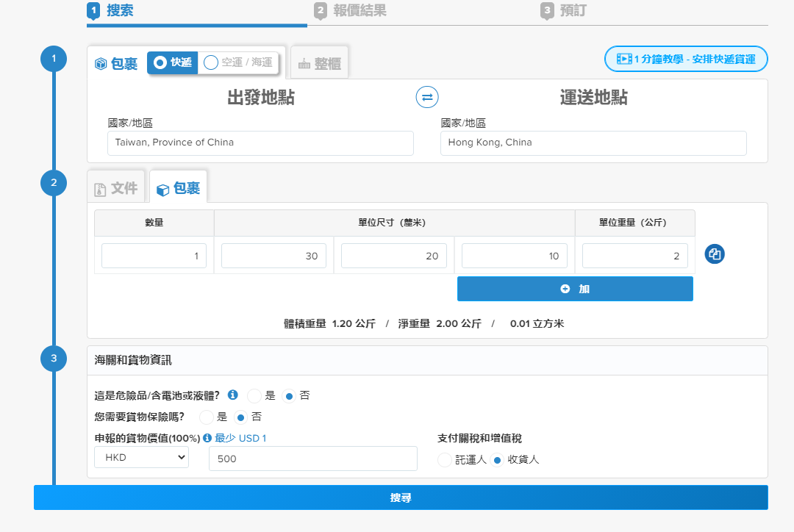Switch to the 文件 document tab
This screenshot has width=794, height=532.
116,188
